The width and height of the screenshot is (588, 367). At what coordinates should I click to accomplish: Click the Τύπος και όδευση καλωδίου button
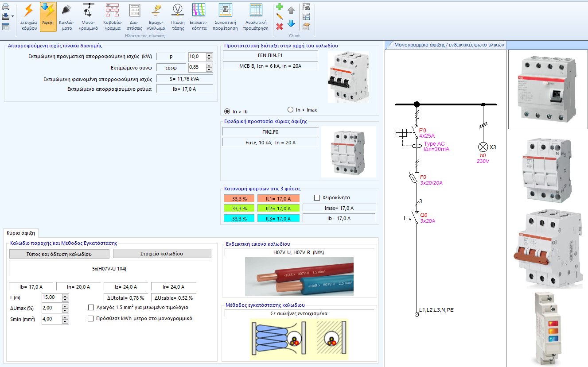(x=59, y=253)
